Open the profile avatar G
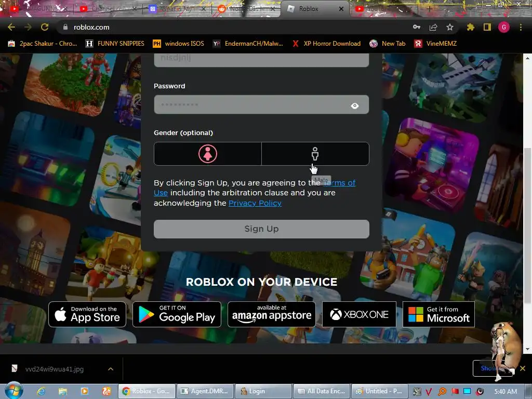 [504, 27]
